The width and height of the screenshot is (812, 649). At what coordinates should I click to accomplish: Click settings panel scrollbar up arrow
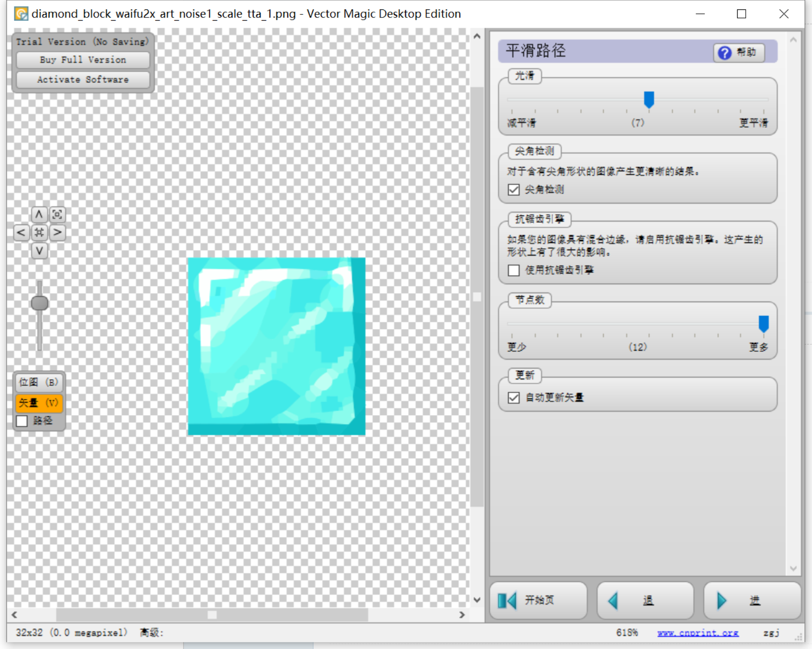(x=793, y=40)
